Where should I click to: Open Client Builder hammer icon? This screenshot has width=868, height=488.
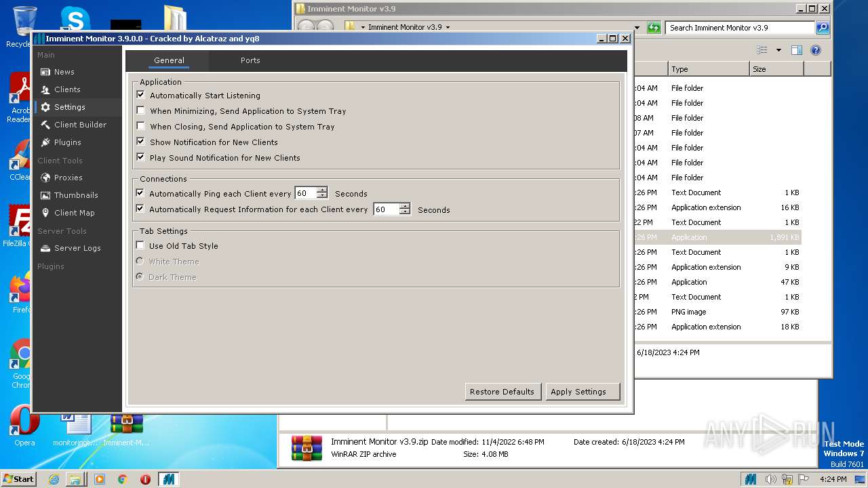tap(45, 125)
